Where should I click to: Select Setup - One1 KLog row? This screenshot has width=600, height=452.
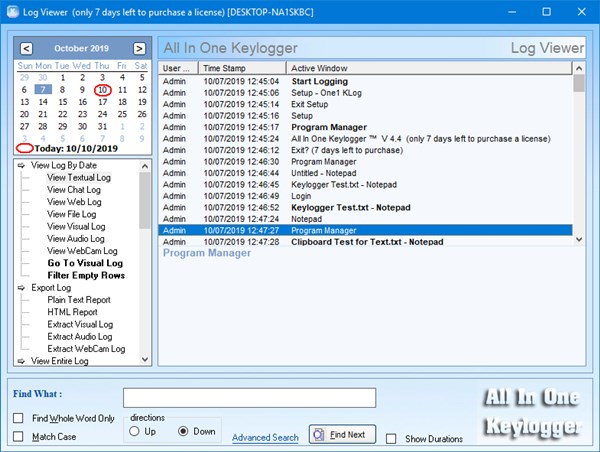[365, 93]
